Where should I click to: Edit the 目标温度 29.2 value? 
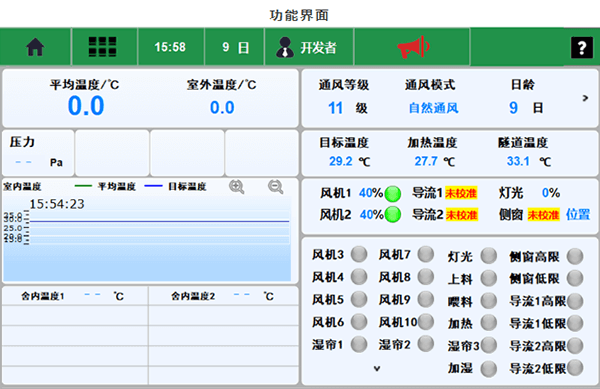point(341,161)
